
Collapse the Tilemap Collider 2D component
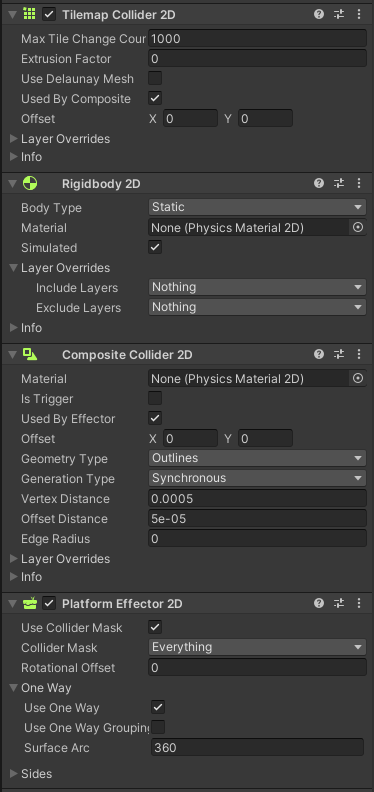point(13,14)
